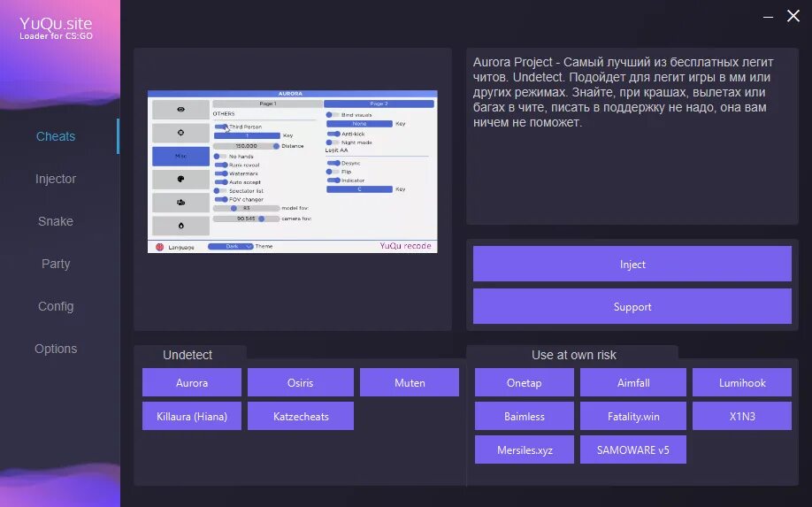
Task: Click the YuQu.site logo title
Action: pyautogui.click(x=56, y=24)
